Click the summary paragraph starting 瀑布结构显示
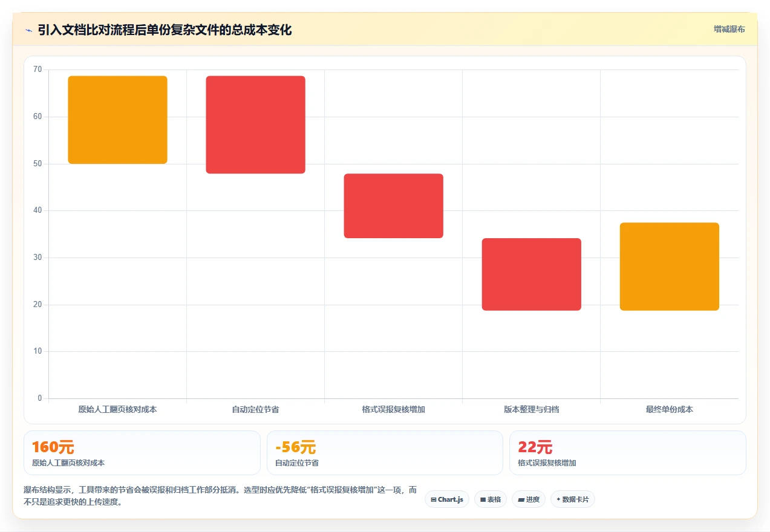This screenshot has width=770, height=532. point(220,496)
